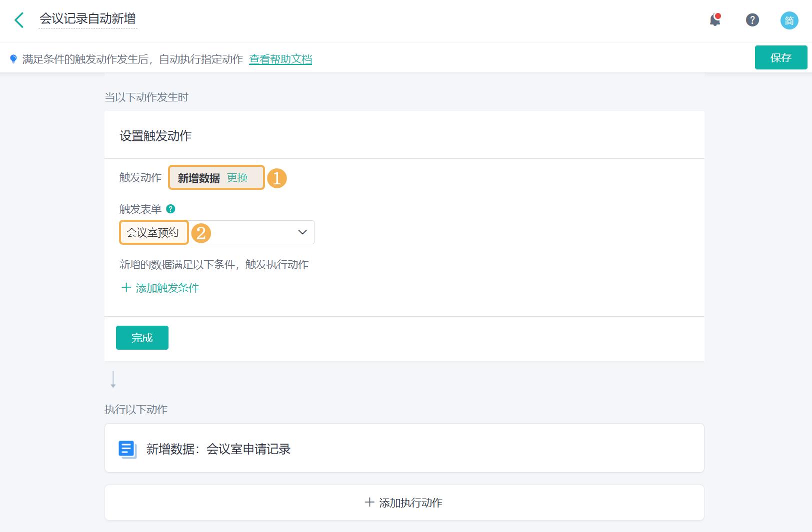Select the 会议记录自动新增 title to rename it

pyautogui.click(x=88, y=19)
